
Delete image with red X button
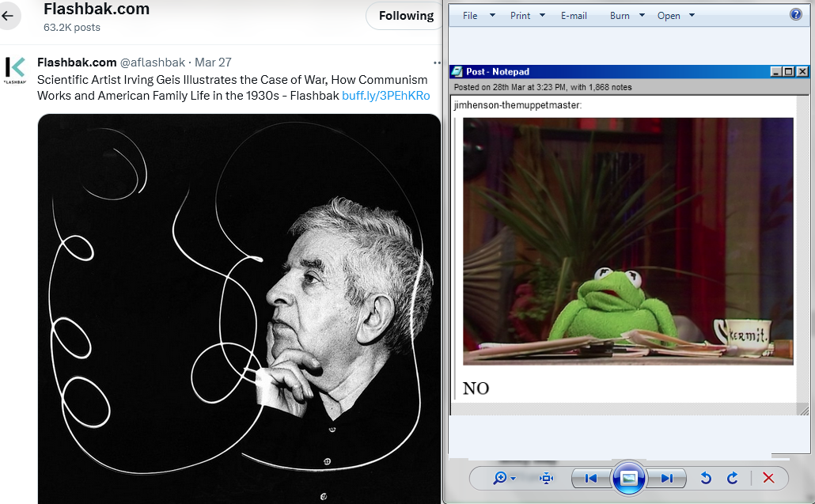click(x=768, y=478)
